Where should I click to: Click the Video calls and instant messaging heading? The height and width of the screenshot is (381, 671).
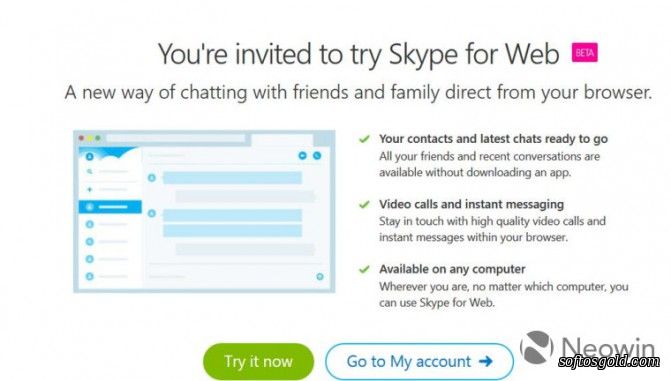[471, 205]
